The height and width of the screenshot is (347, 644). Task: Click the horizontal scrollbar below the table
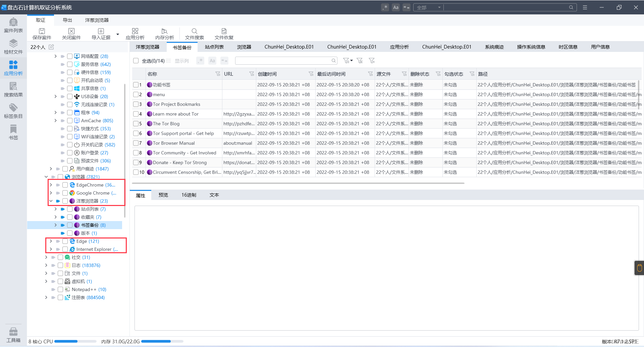298,183
